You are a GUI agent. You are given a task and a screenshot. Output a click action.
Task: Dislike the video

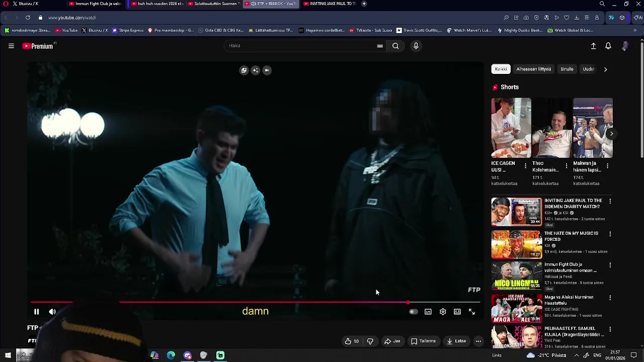coord(370,341)
